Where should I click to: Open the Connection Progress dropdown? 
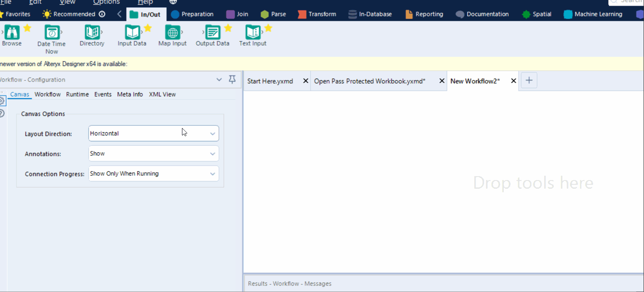click(x=154, y=174)
